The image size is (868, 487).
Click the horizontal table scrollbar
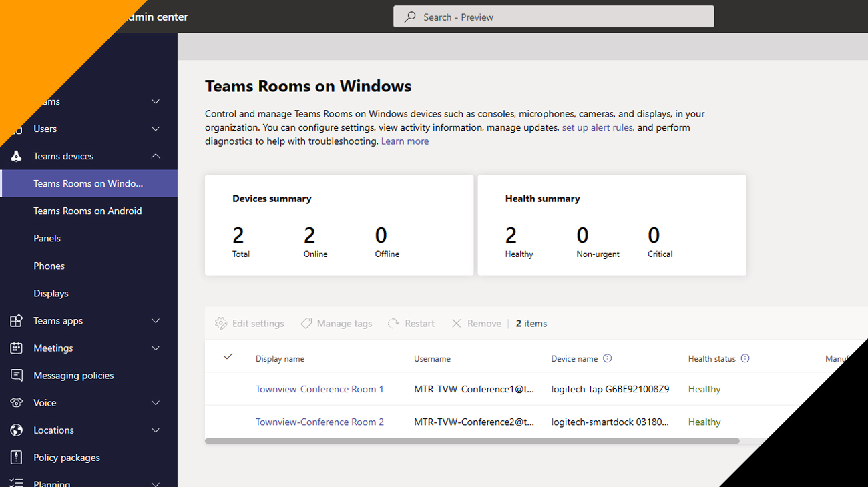click(472, 441)
